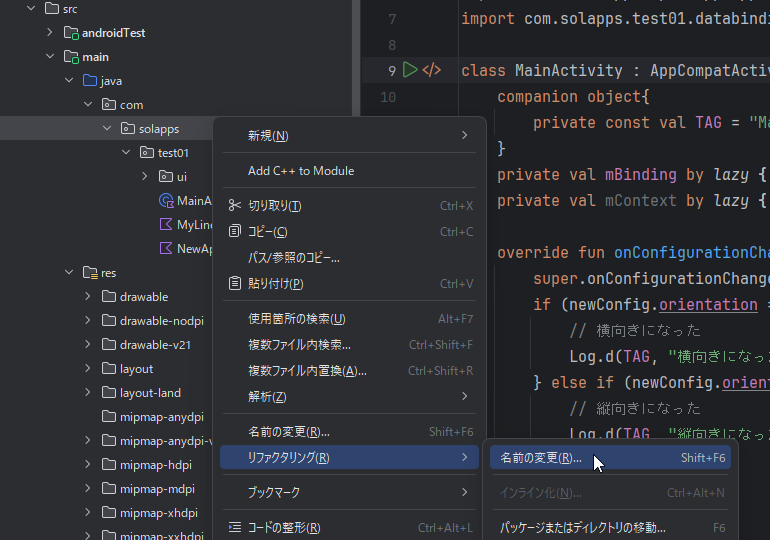Click the code tag gutter icon on line 9
The height and width of the screenshot is (540, 770).
pyautogui.click(x=432, y=70)
